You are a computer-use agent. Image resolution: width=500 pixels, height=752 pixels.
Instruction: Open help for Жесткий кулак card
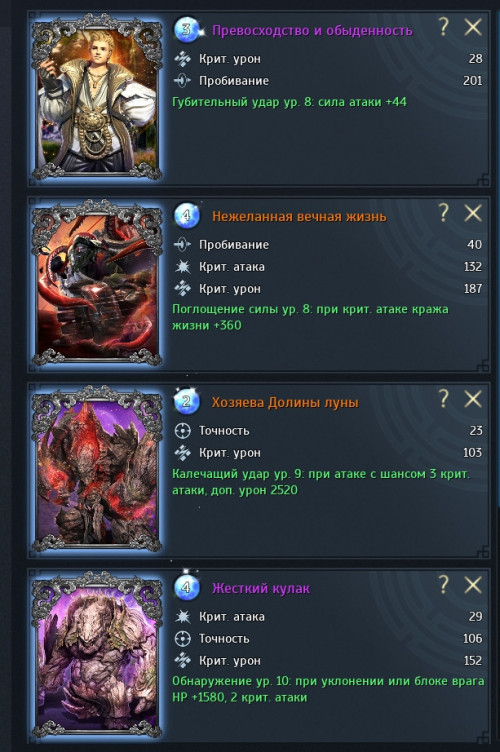(444, 585)
